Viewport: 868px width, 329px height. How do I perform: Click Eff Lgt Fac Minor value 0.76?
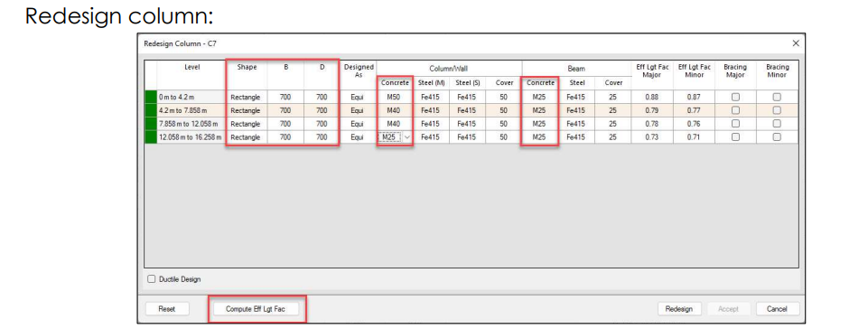(694, 124)
